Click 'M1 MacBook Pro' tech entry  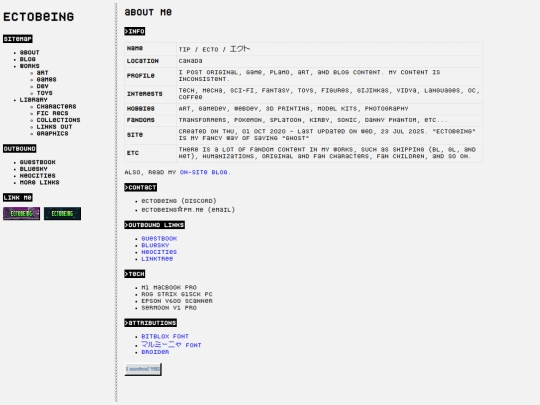169,287
